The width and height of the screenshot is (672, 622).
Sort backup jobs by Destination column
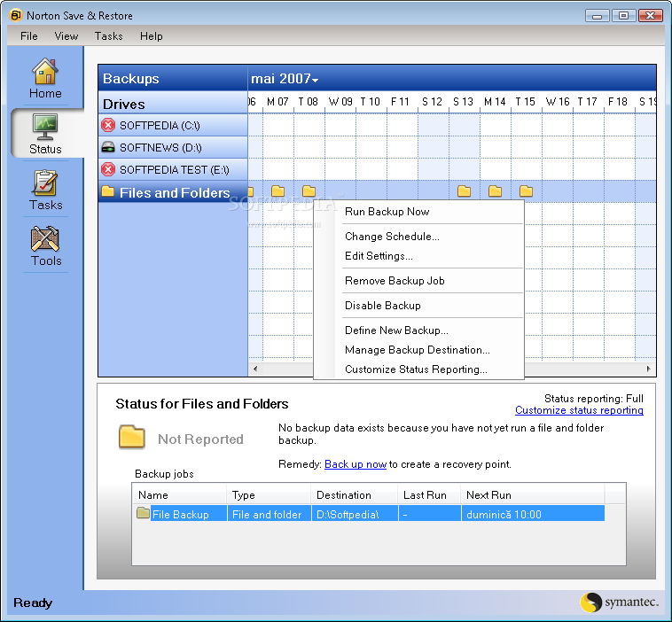point(355,495)
